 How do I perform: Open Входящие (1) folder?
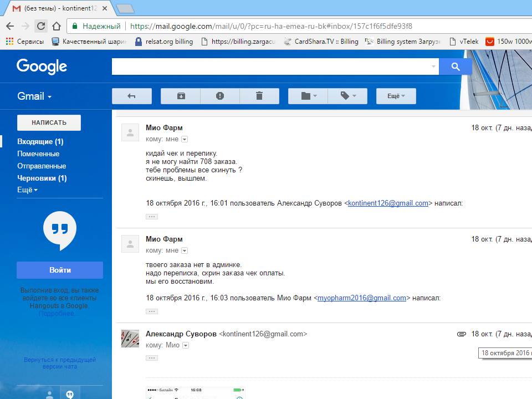(x=40, y=141)
